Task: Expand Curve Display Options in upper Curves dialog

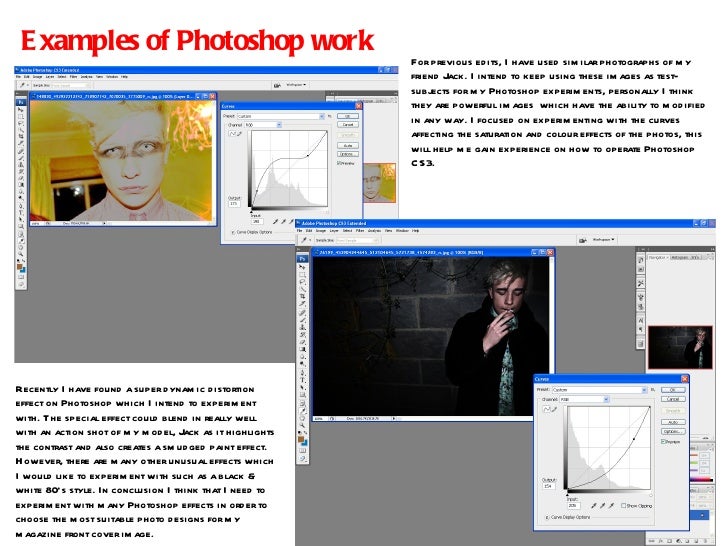Action: click(233, 232)
